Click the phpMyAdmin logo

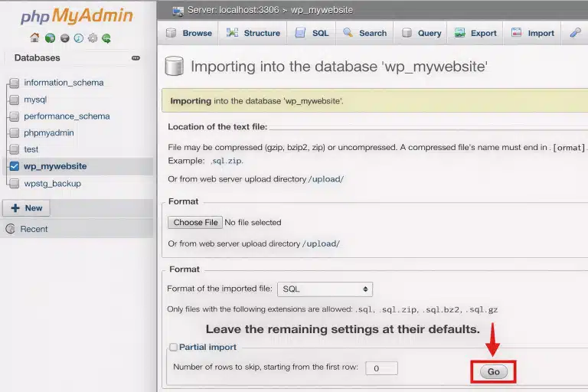pos(77,16)
